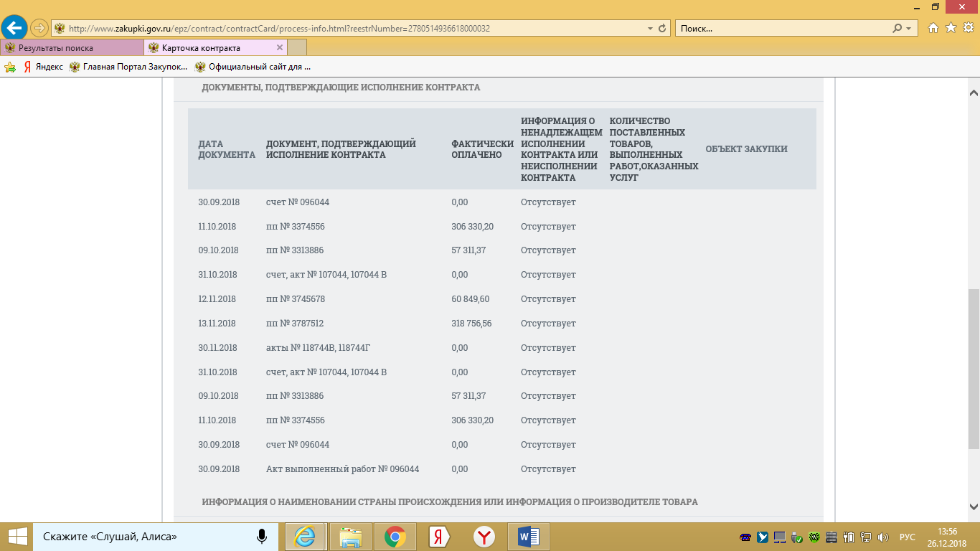Click the monitor display tray icon
The width and height of the screenshot is (980, 551).
[780, 537]
